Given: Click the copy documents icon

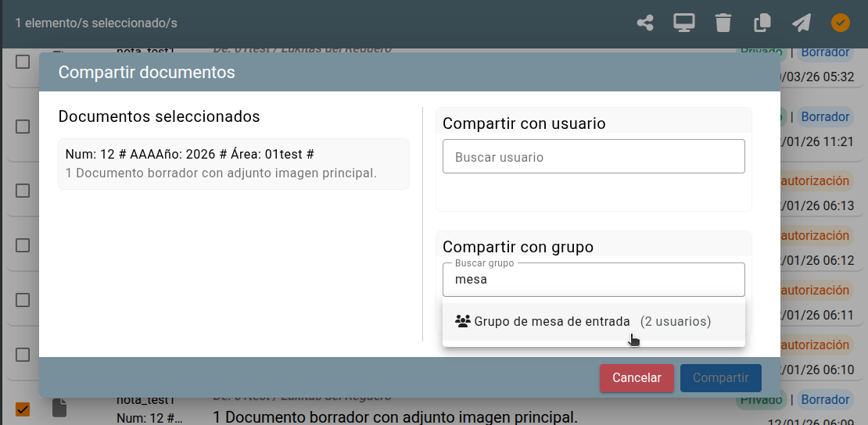Looking at the screenshot, I should point(762,23).
